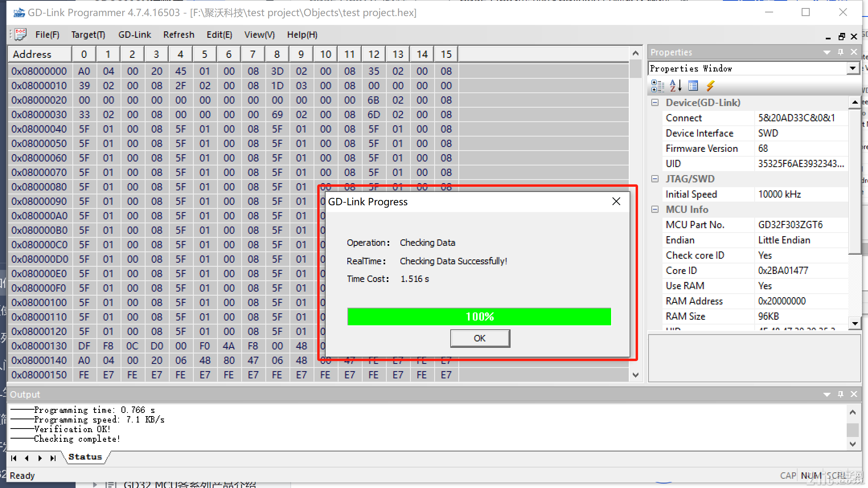Select the Categorized view icon in Properties
868x488 pixels.
(x=657, y=86)
